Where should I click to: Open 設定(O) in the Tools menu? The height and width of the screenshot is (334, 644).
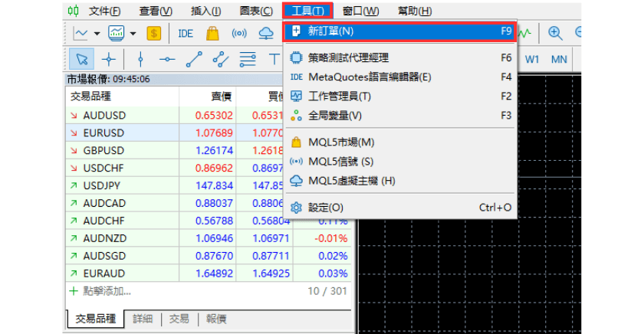point(326,208)
